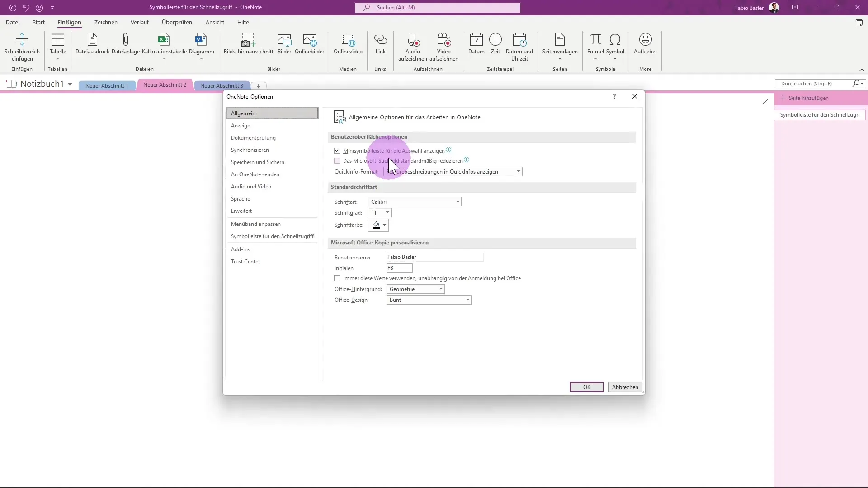Select Neuer Abschnitt 3 section tab
The image size is (868, 488).
coord(222,85)
